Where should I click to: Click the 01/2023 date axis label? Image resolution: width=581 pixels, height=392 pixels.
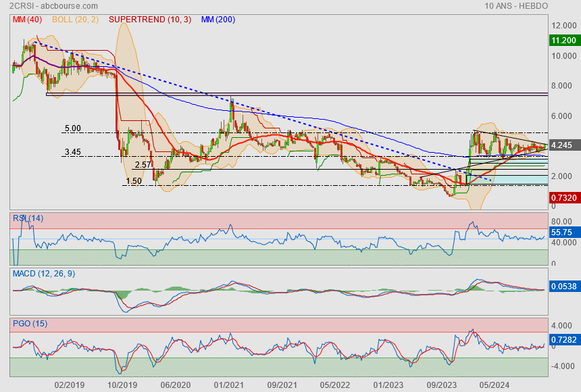pyautogui.click(x=388, y=385)
